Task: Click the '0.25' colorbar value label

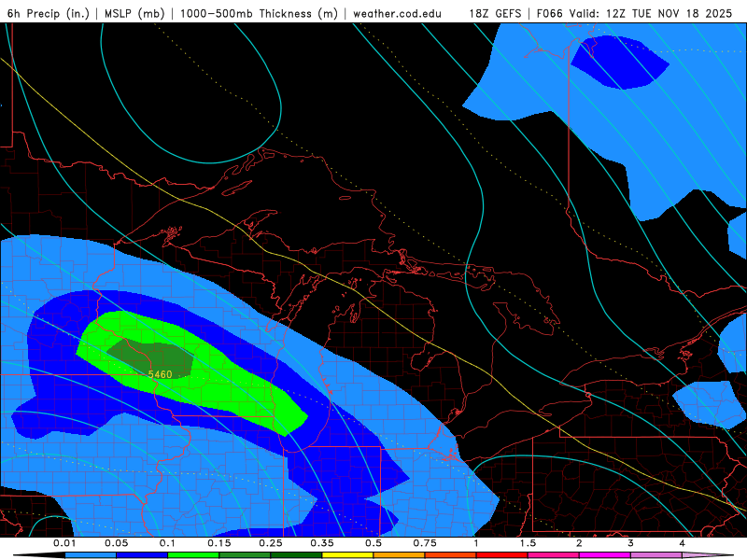Action: [x=271, y=543]
